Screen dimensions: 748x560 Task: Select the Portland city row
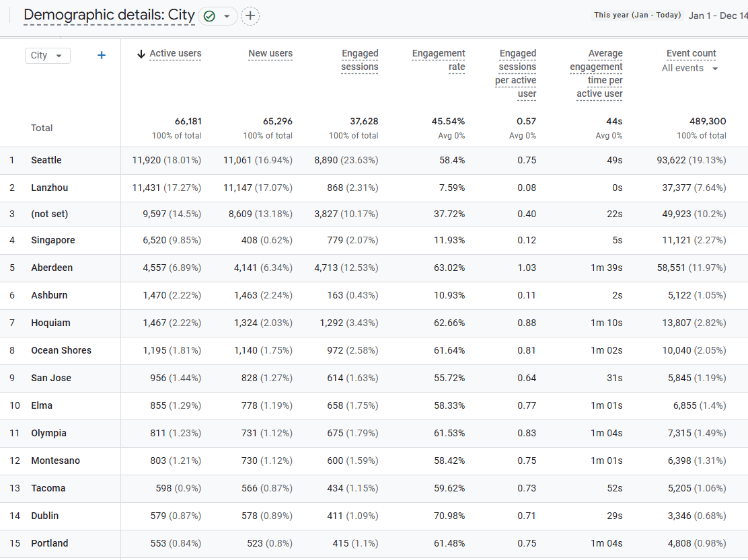(50, 543)
